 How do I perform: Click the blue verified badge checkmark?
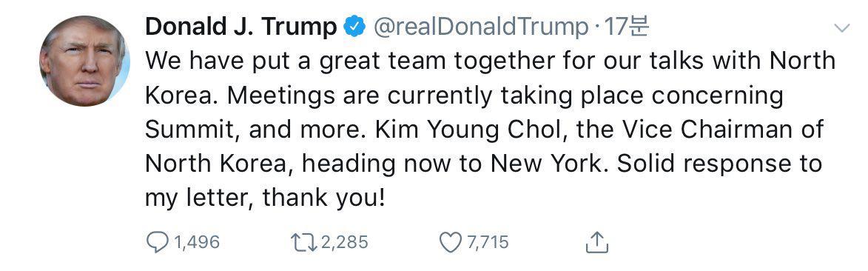click(x=354, y=27)
